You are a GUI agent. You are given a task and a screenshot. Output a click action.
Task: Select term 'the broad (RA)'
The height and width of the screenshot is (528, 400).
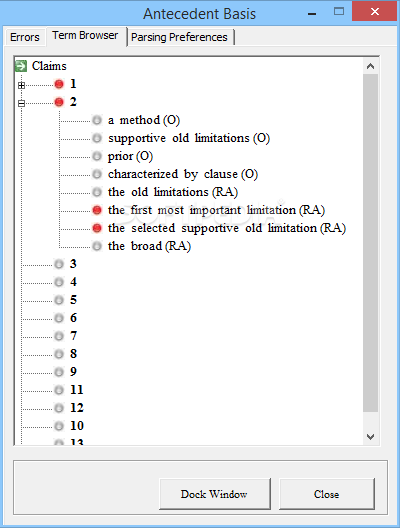[x=149, y=246]
